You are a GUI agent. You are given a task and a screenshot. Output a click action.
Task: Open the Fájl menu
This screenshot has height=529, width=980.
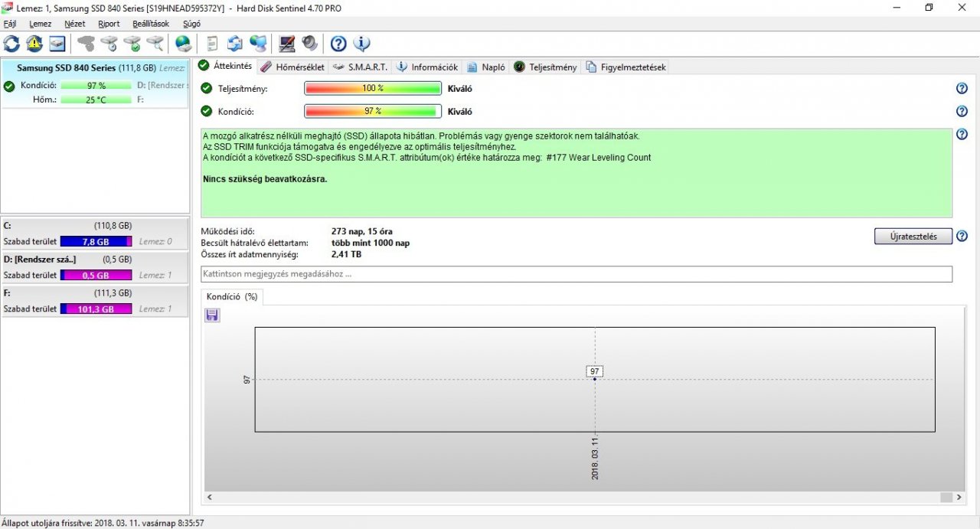click(10, 24)
